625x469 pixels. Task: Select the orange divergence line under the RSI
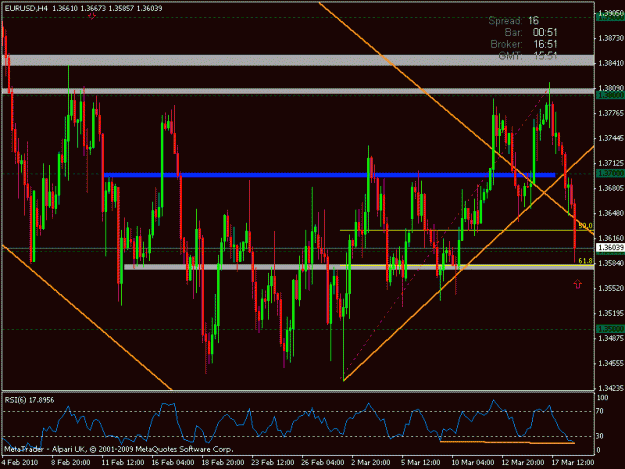click(x=507, y=442)
